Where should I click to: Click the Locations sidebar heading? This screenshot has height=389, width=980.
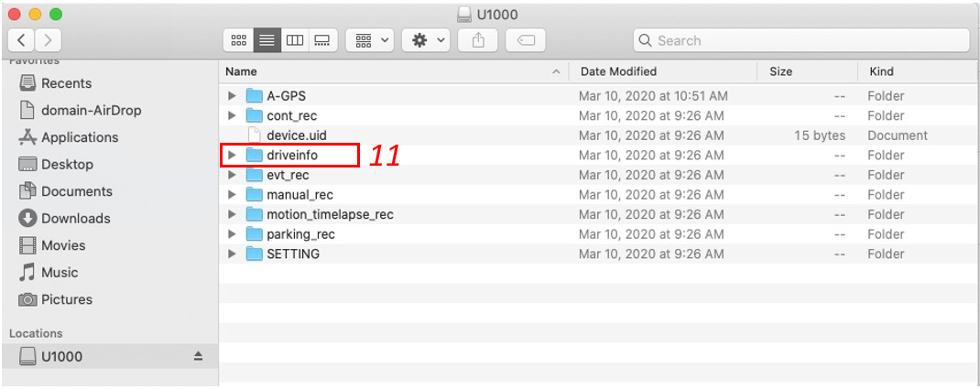pyautogui.click(x=36, y=333)
